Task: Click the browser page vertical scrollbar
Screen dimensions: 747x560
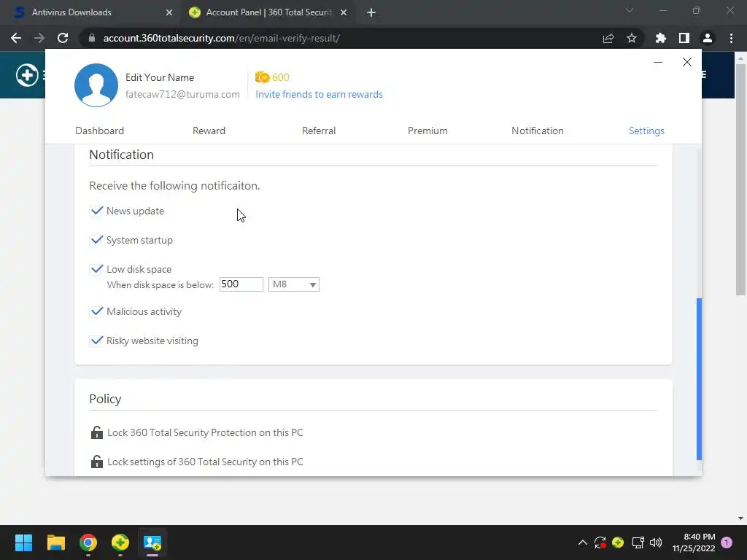Action: 740,180
